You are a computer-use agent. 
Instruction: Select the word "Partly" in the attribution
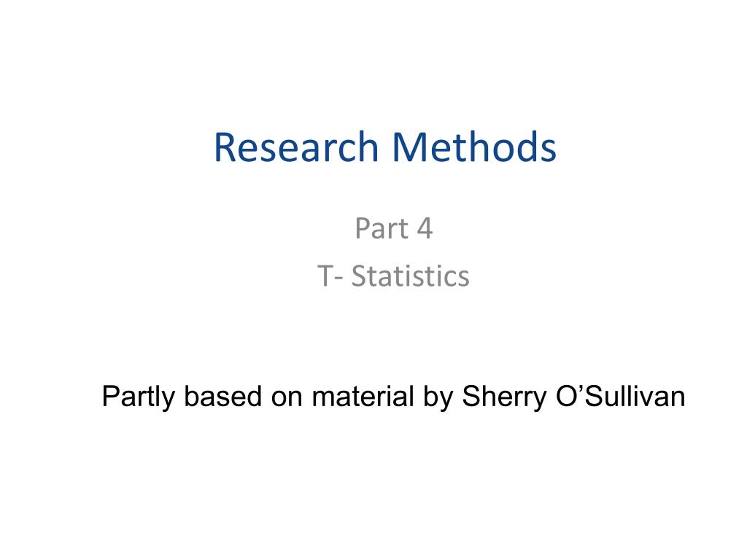click(138, 397)
